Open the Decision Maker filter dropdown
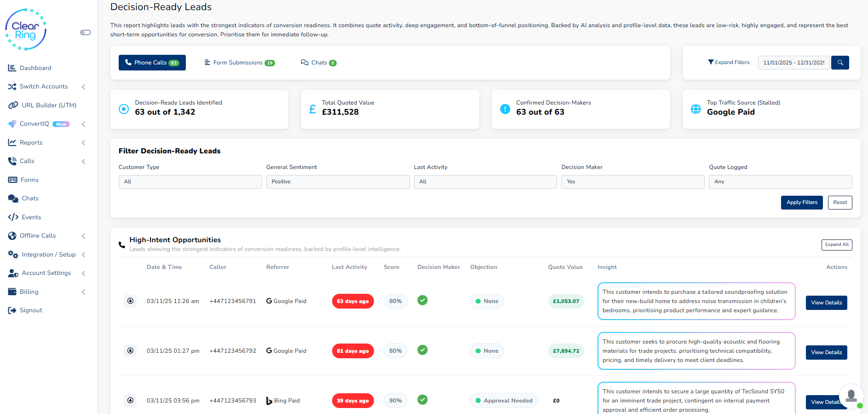Viewport: 868px width, 414px height. tap(632, 182)
